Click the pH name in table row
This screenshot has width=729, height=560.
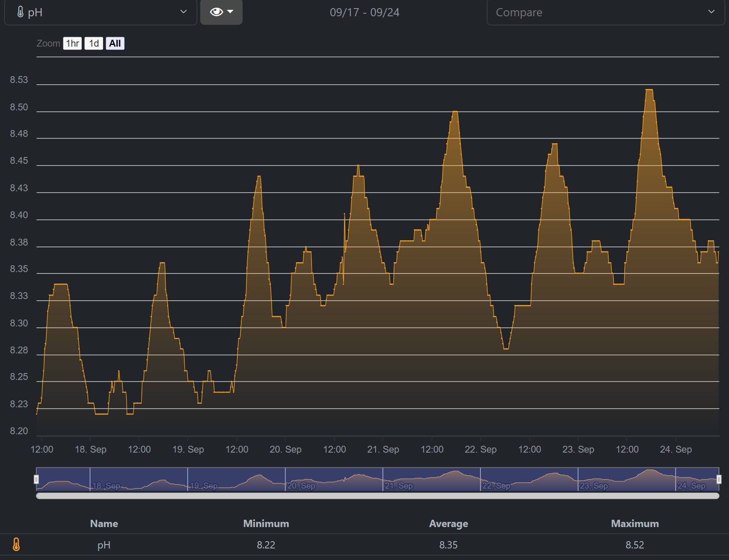(x=104, y=545)
